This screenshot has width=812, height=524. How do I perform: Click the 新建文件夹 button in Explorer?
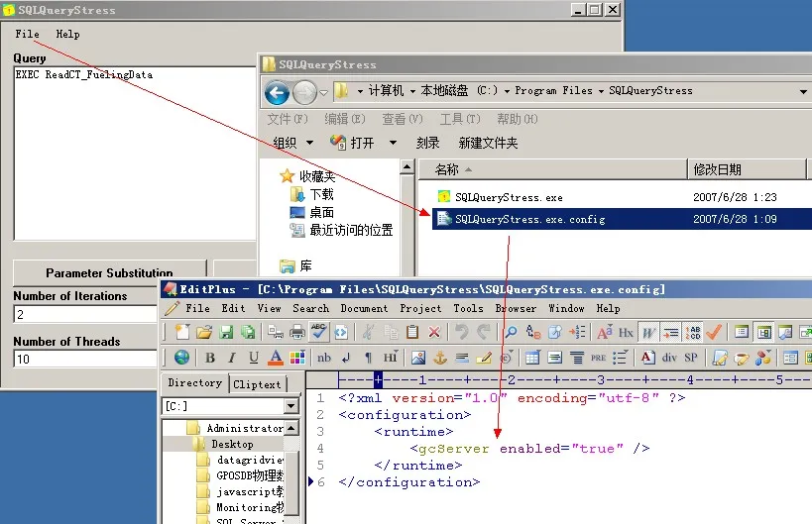(x=488, y=143)
